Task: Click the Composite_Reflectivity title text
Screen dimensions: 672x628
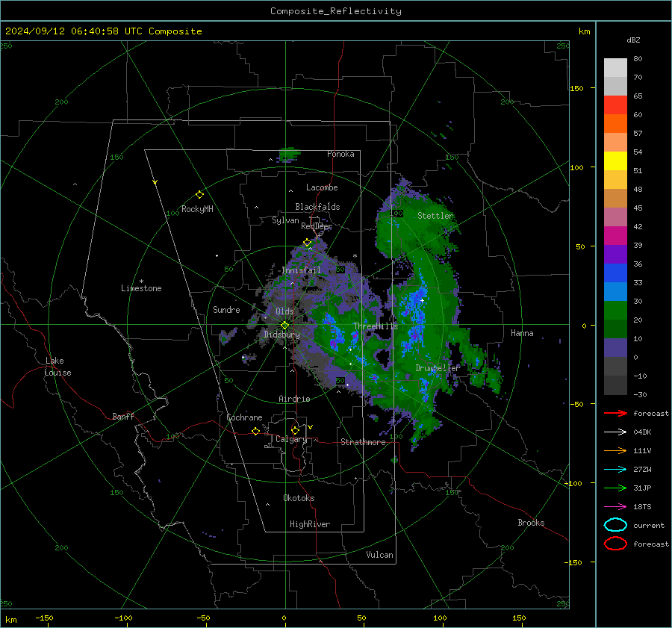Action: 335,11
